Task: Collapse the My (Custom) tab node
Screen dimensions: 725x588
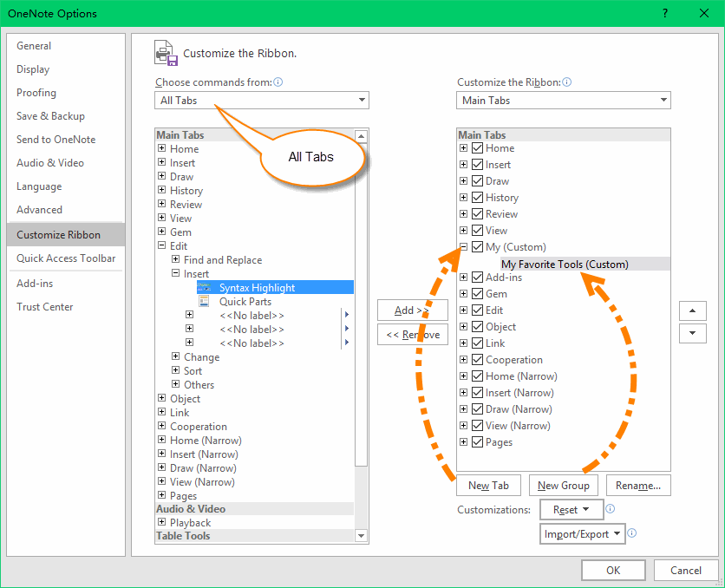Action: (x=464, y=247)
